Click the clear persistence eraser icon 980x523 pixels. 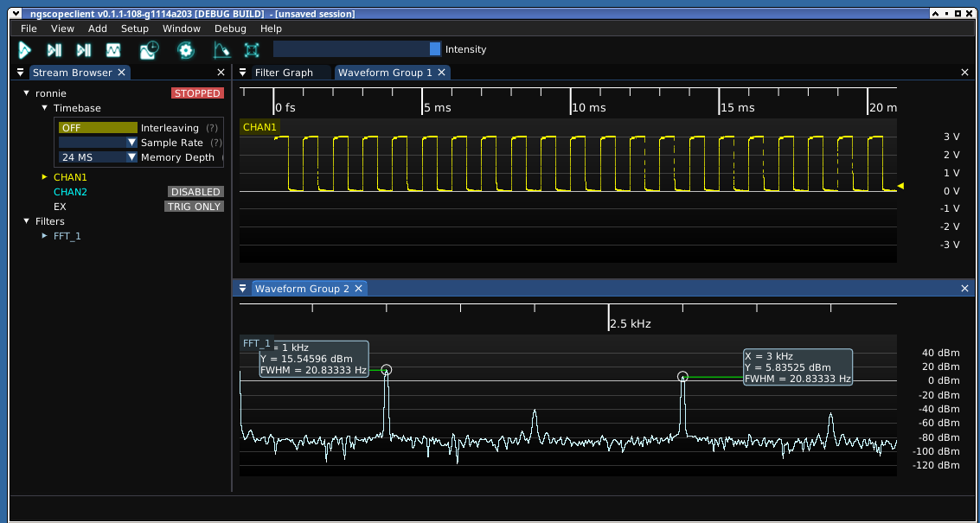click(221, 50)
